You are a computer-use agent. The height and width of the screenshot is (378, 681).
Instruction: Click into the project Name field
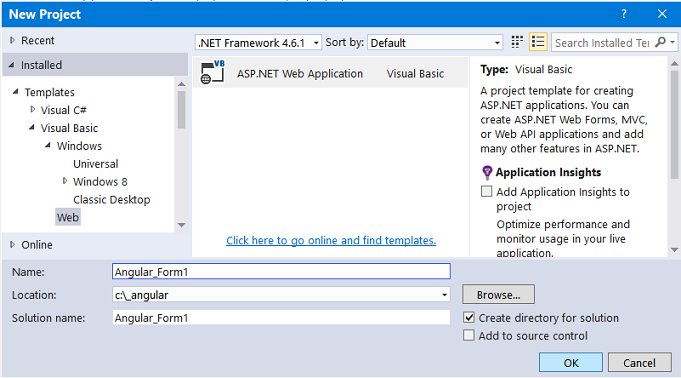coord(281,272)
